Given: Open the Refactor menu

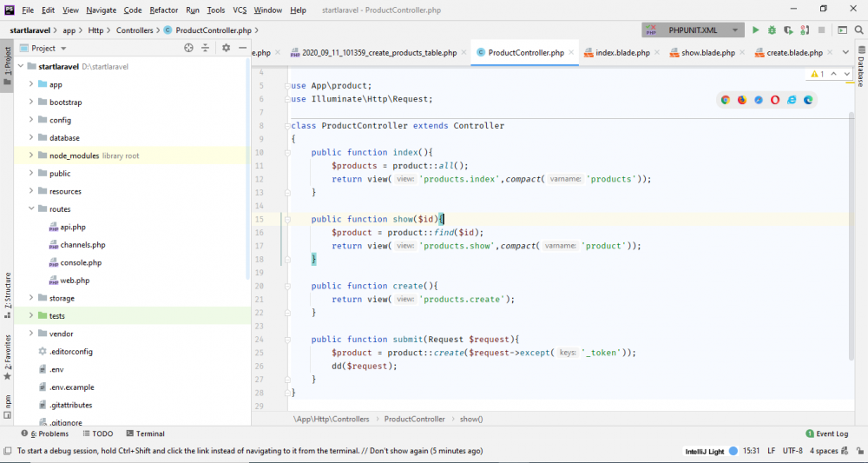Looking at the screenshot, I should (x=163, y=10).
